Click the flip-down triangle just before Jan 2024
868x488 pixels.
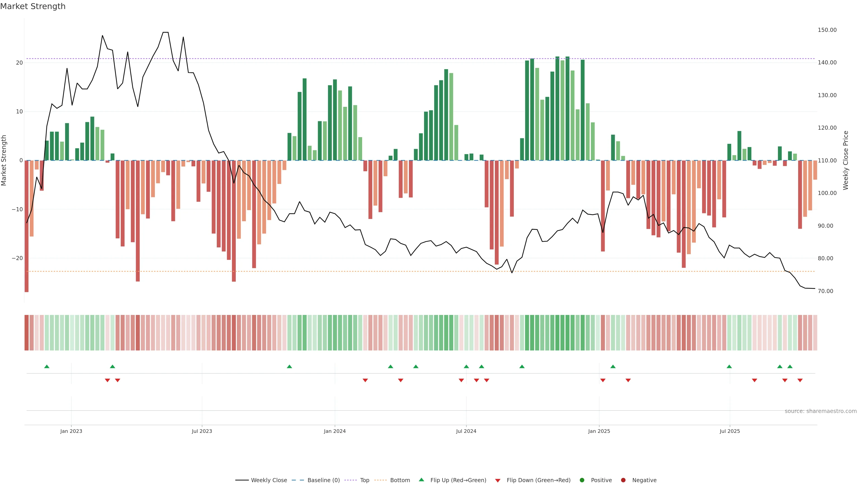365,380
